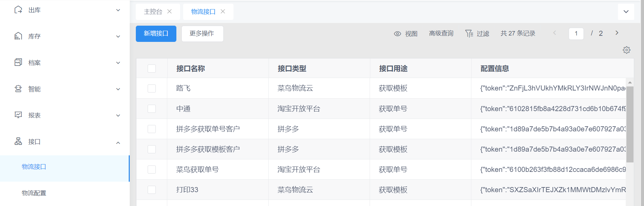Collapse the 接口 menu chevron
The height and width of the screenshot is (206, 644).
118,143
